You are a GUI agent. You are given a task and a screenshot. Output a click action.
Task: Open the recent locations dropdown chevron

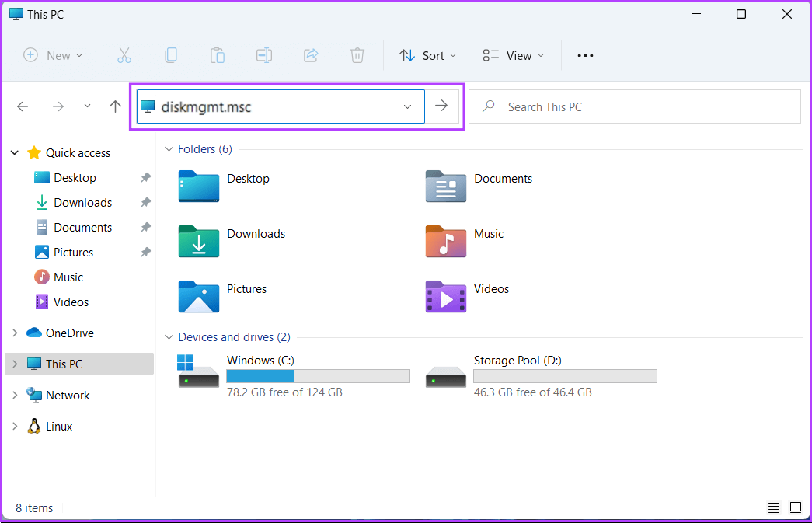pyautogui.click(x=87, y=106)
